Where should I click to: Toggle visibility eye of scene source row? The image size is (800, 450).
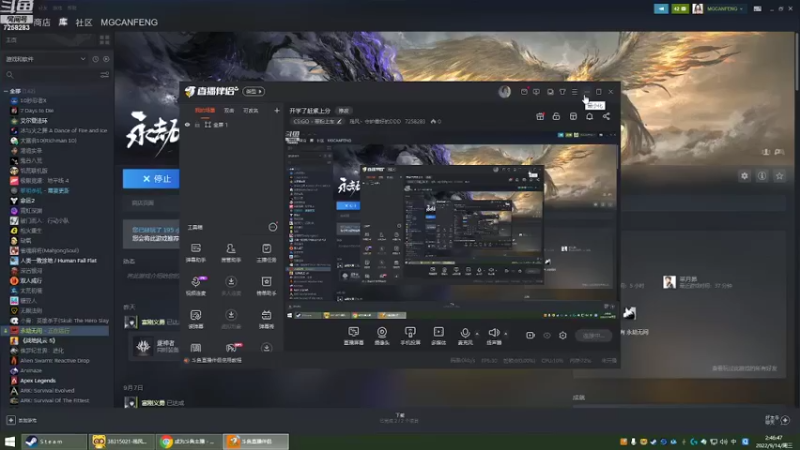(187, 124)
